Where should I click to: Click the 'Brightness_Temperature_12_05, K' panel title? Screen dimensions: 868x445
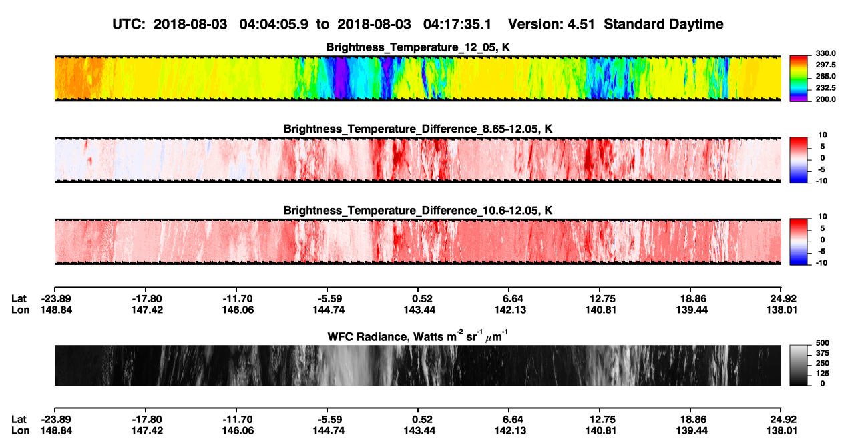pyautogui.click(x=418, y=47)
